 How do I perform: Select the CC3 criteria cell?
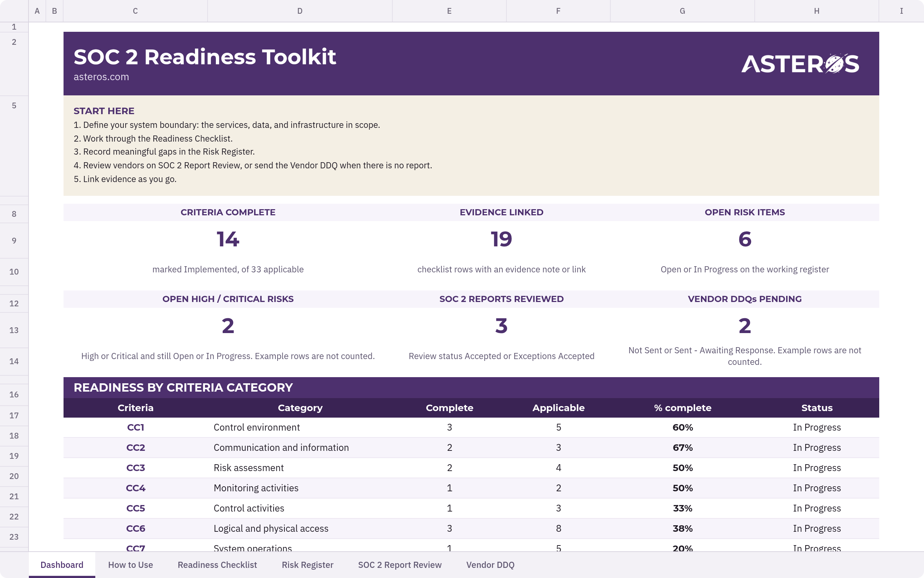[136, 468]
